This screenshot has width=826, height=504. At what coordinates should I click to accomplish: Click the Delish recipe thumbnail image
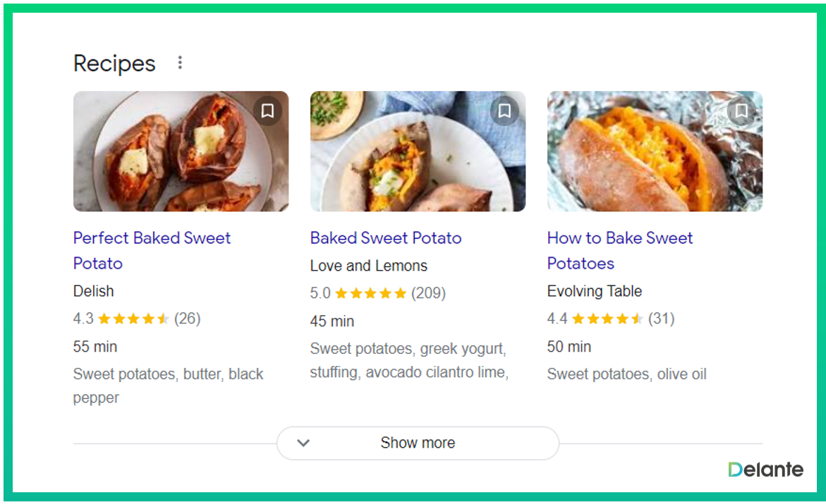click(181, 152)
